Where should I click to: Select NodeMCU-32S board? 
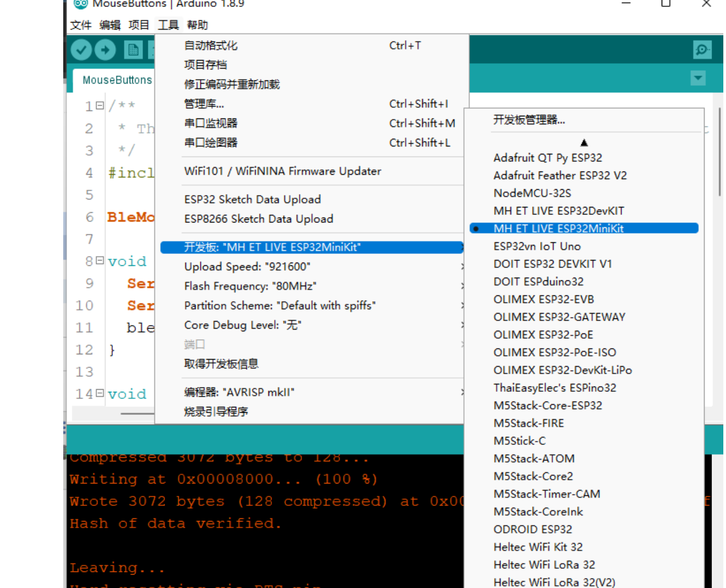(584, 193)
